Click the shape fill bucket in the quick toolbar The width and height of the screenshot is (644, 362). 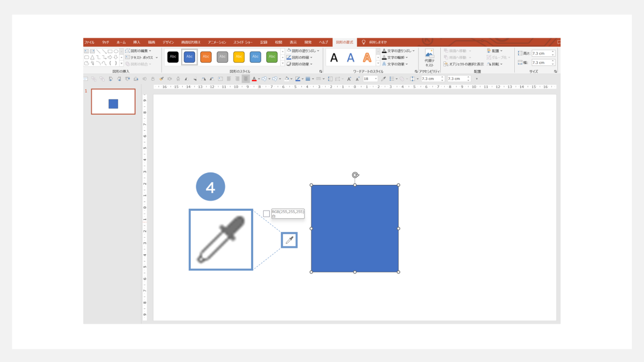tap(287, 79)
